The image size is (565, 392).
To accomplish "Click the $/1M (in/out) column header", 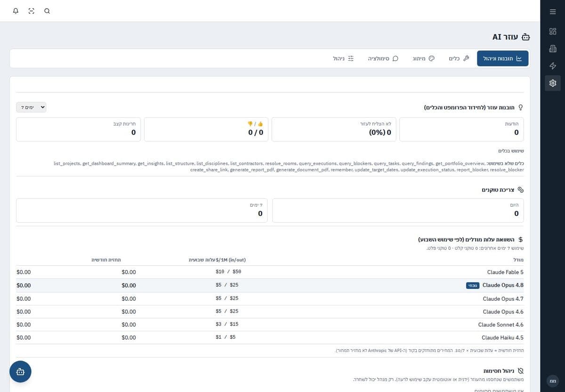I will tap(231, 260).
